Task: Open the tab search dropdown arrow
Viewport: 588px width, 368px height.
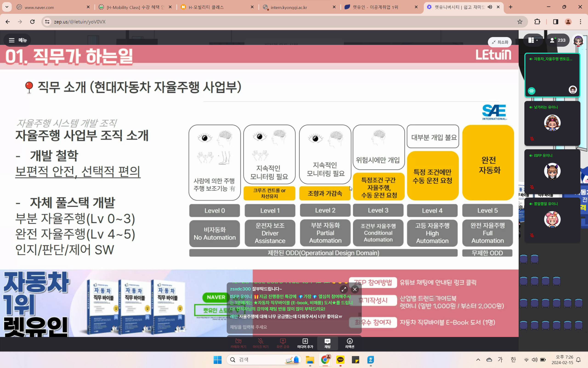Action: point(7,7)
